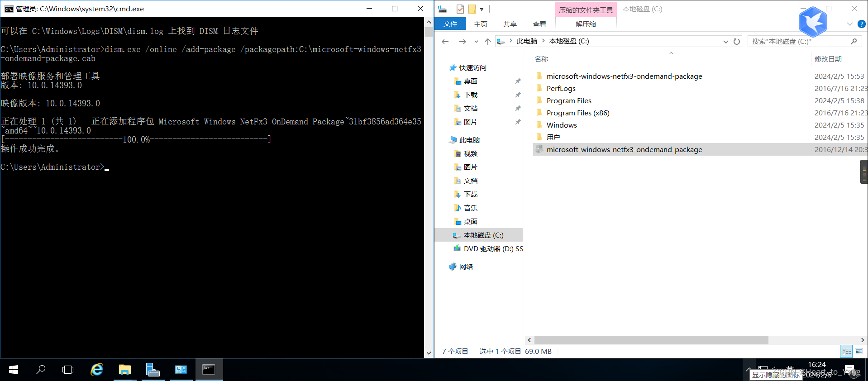This screenshot has height=381, width=868.
Task: Go back in File Explorer navigation
Action: [x=445, y=42]
